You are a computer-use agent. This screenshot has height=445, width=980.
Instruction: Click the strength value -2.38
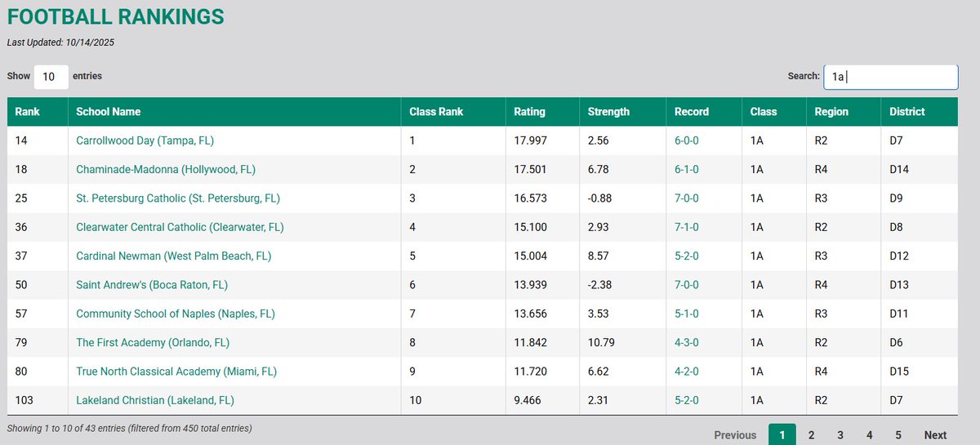click(600, 285)
